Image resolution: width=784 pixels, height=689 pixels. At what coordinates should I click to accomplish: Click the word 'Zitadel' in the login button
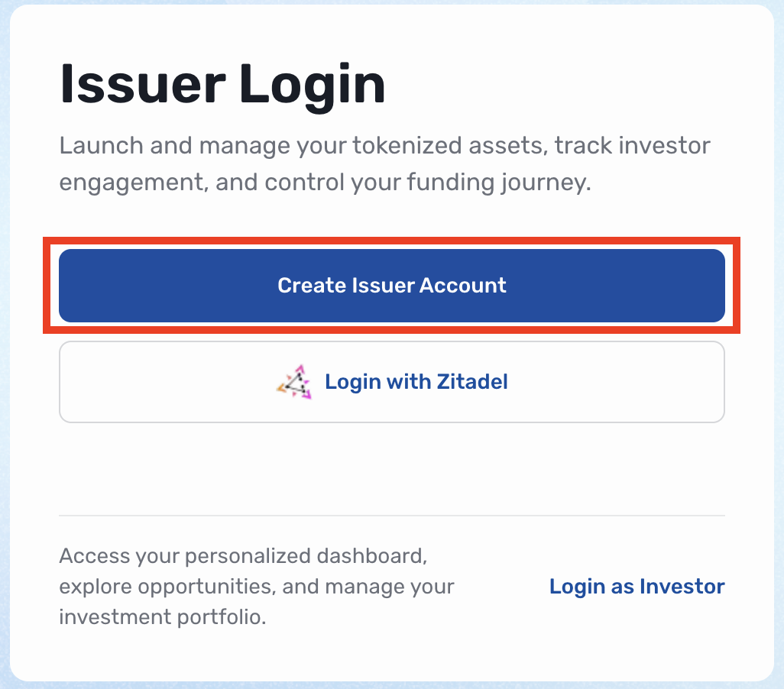[472, 382]
